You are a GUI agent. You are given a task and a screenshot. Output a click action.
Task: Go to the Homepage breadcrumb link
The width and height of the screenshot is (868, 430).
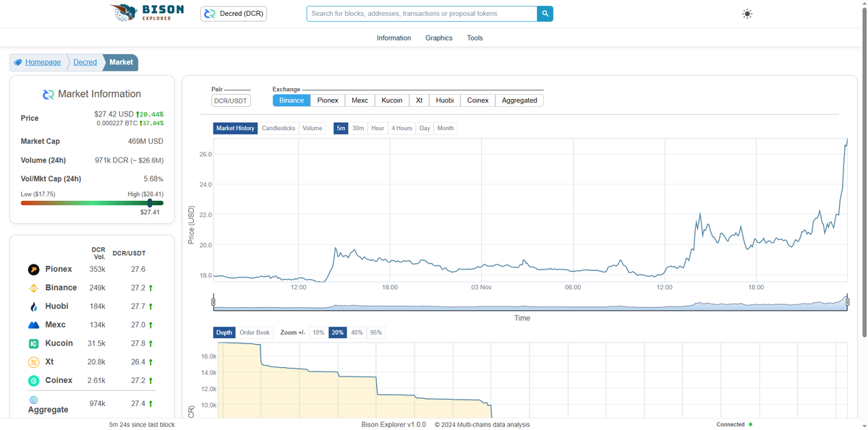tap(43, 62)
